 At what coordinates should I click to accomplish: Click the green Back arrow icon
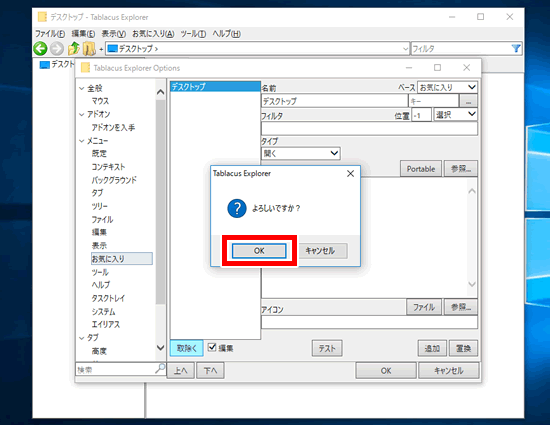40,48
